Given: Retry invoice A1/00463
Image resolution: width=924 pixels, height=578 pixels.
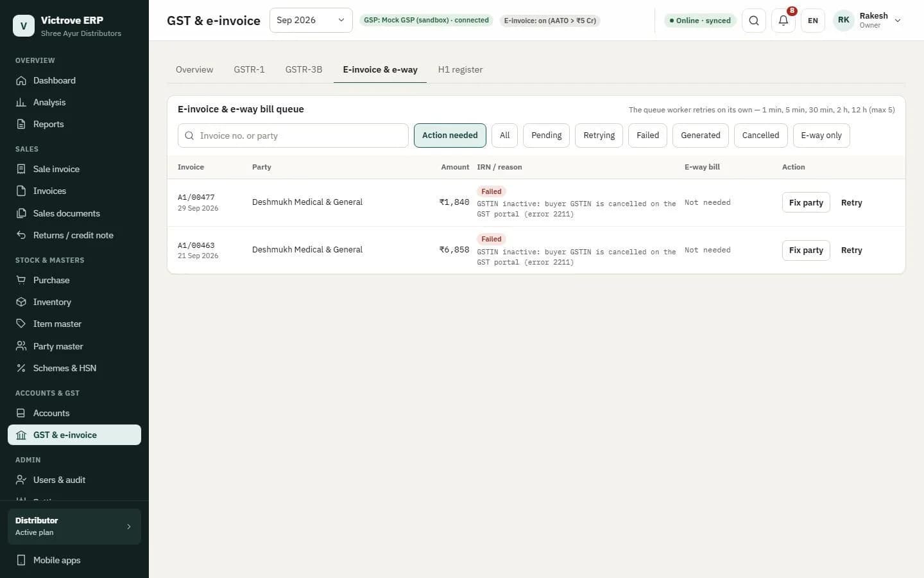Looking at the screenshot, I should coord(851,250).
